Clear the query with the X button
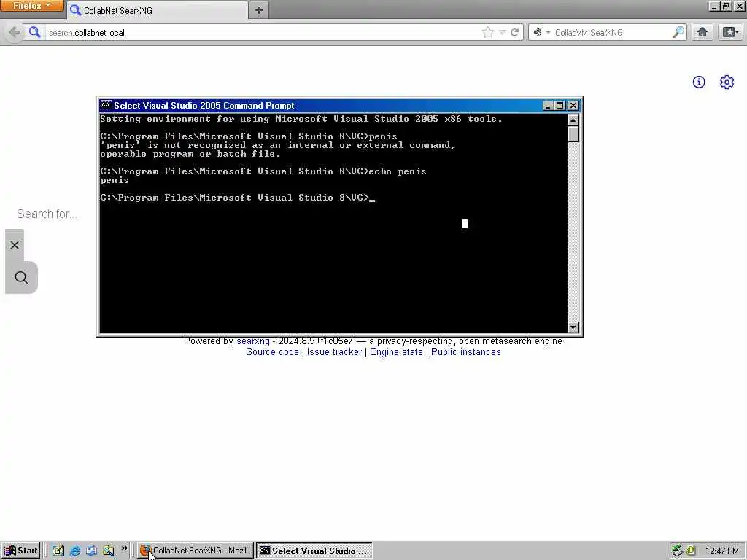This screenshot has height=560, width=747. [x=15, y=245]
